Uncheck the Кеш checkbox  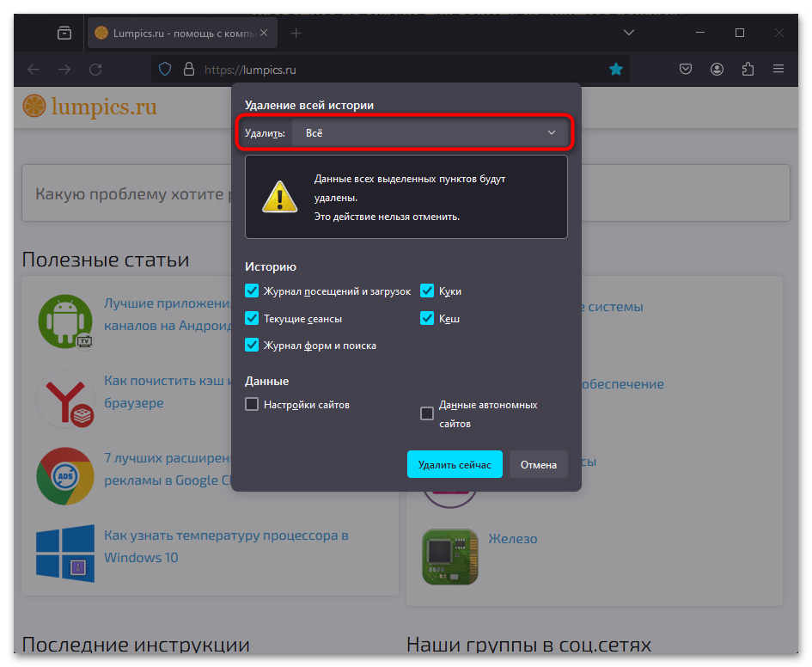[427, 318]
